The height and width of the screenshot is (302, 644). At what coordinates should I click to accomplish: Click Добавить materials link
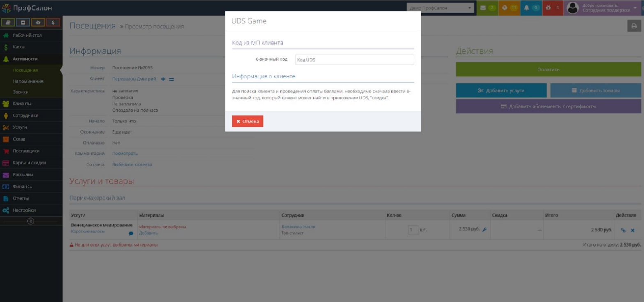(148, 233)
